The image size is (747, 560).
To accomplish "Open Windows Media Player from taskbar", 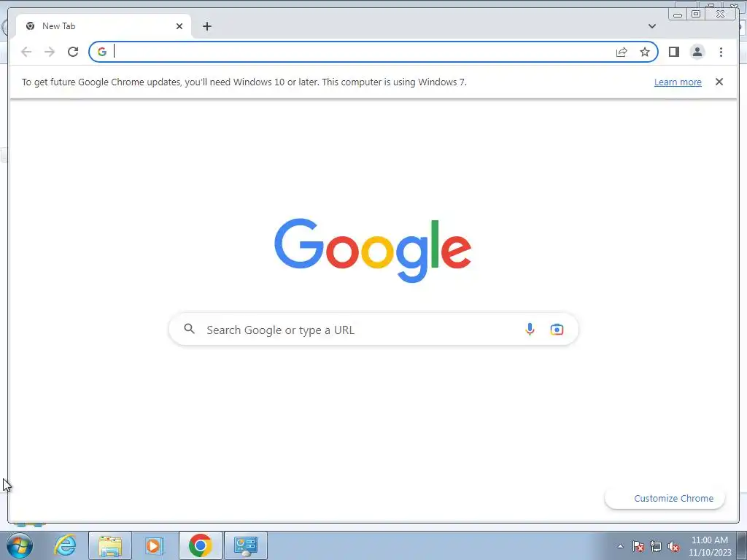I will coord(155,545).
